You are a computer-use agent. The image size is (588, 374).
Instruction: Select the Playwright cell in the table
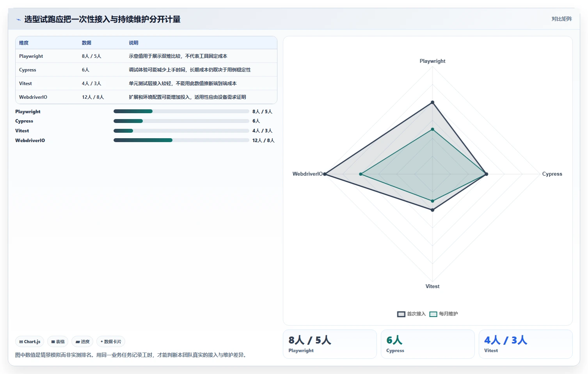coord(31,56)
